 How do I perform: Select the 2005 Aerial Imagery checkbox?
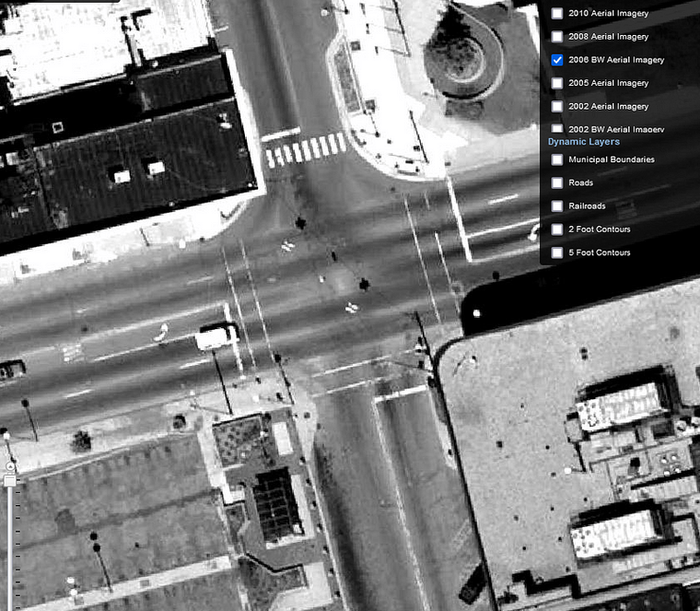[x=557, y=83]
